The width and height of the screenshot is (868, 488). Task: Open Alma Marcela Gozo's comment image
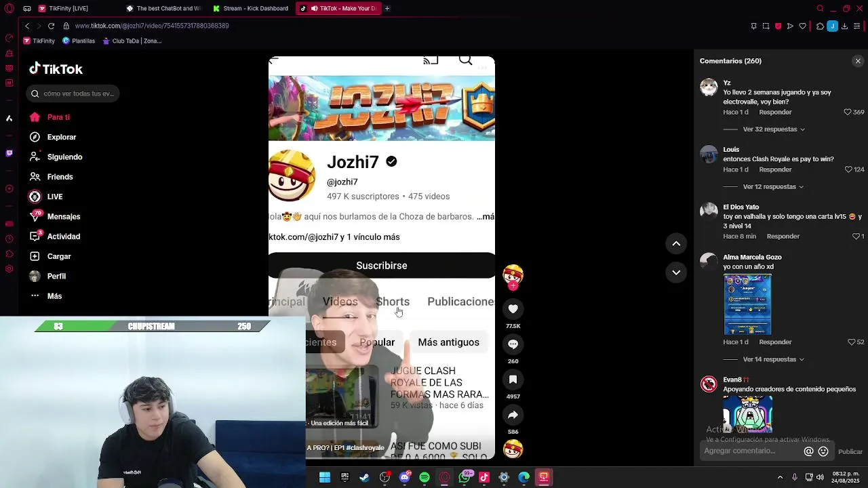[747, 304]
